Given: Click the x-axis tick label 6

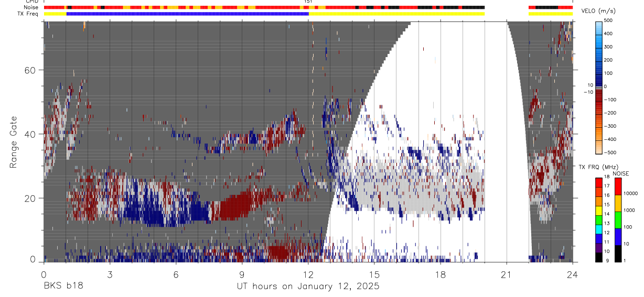Looking at the screenshot, I should 176,274.
